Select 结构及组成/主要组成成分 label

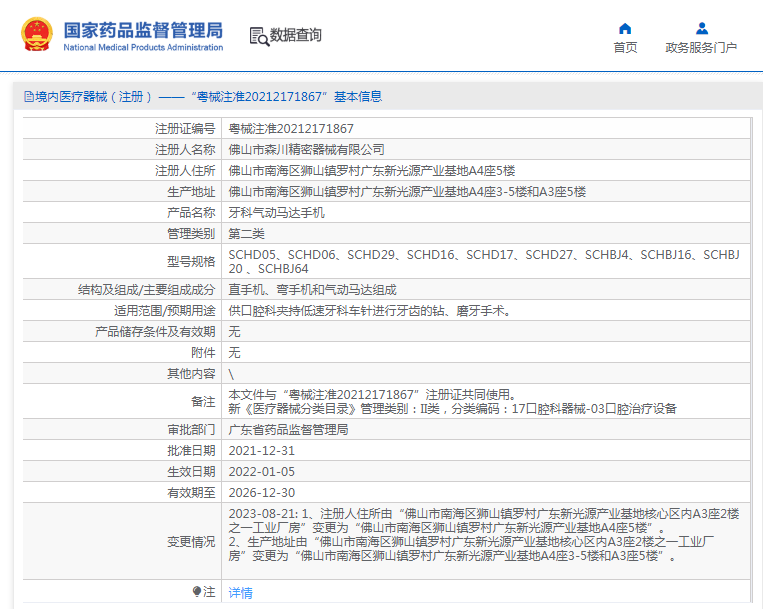(146, 290)
